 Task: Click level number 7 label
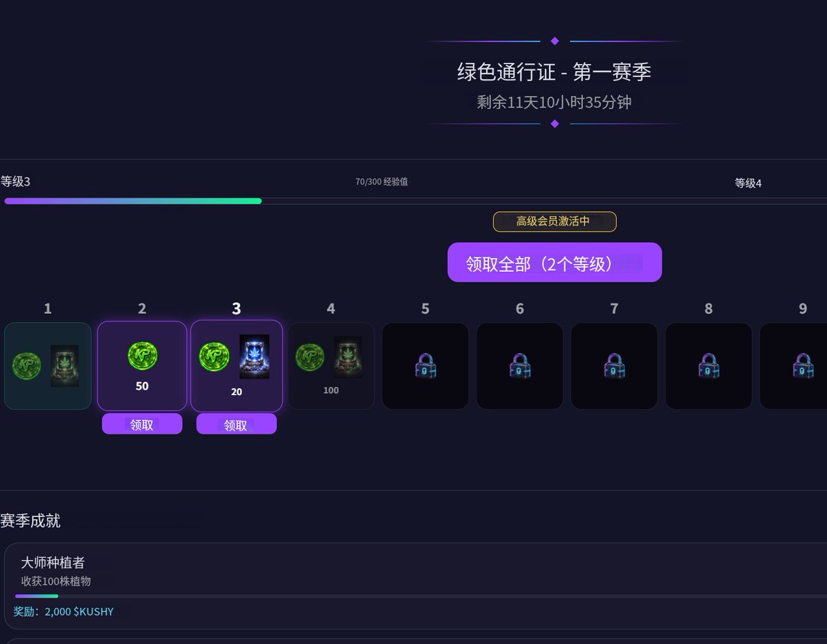click(x=614, y=308)
